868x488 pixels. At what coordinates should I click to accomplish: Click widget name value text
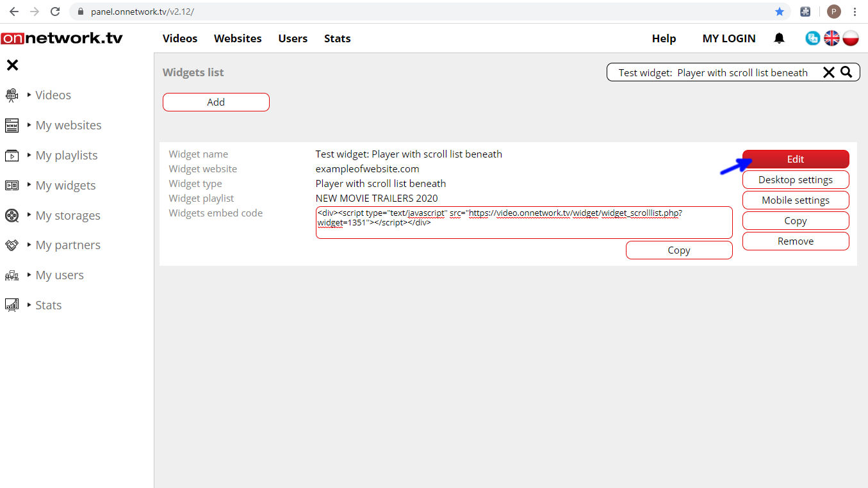tap(409, 154)
